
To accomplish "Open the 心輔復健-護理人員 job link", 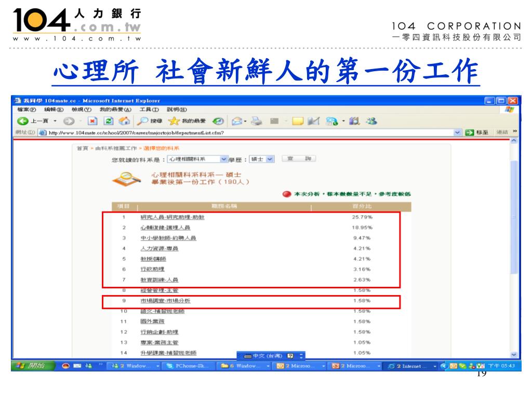I will pos(165,228).
